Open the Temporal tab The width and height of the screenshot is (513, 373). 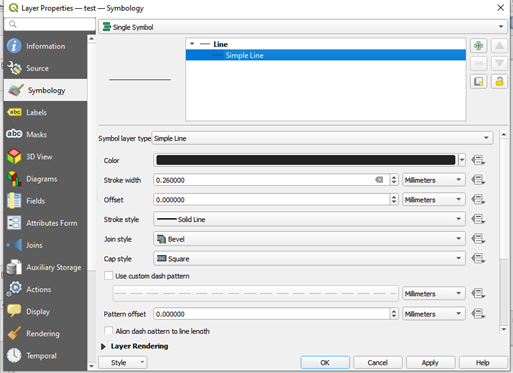tap(46, 356)
